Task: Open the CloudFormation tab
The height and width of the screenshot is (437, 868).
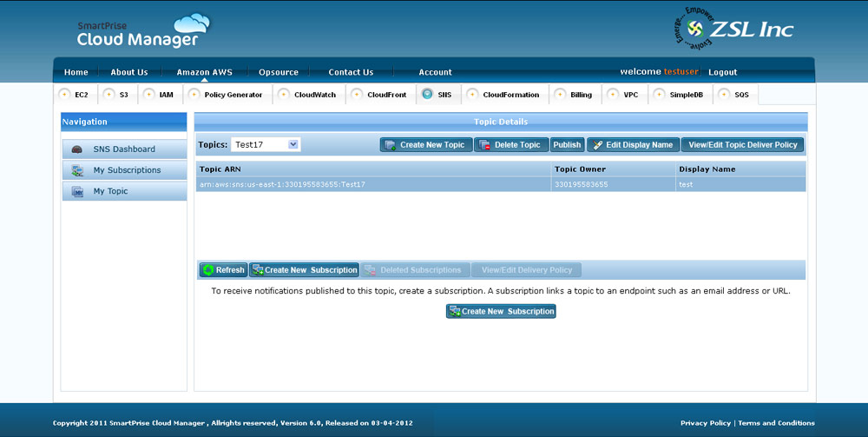Action: point(505,95)
